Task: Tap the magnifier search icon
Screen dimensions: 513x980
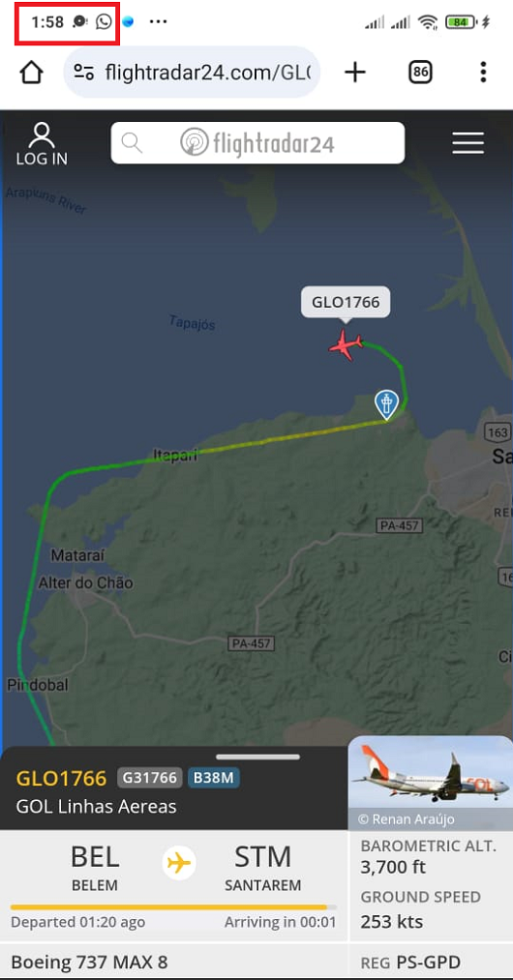Action: pyautogui.click(x=132, y=143)
